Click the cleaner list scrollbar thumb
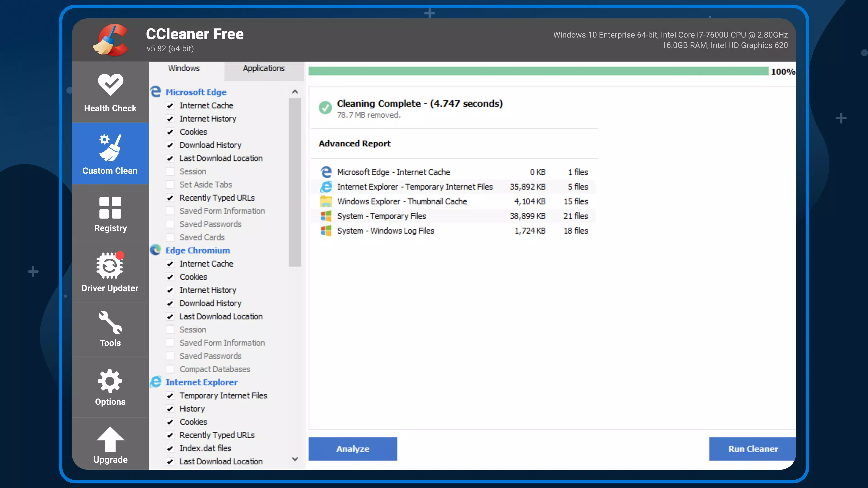Viewport: 868px width, 488px height. point(295,182)
